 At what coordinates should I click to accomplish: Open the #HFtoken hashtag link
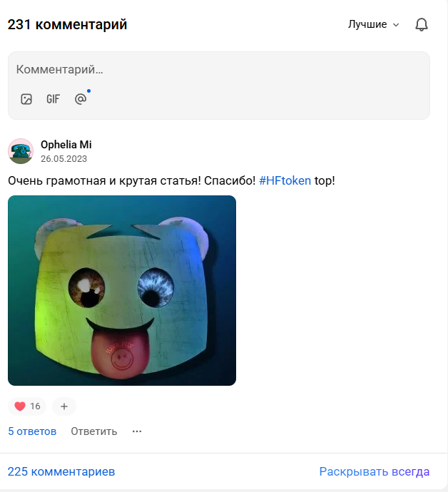pyautogui.click(x=285, y=180)
